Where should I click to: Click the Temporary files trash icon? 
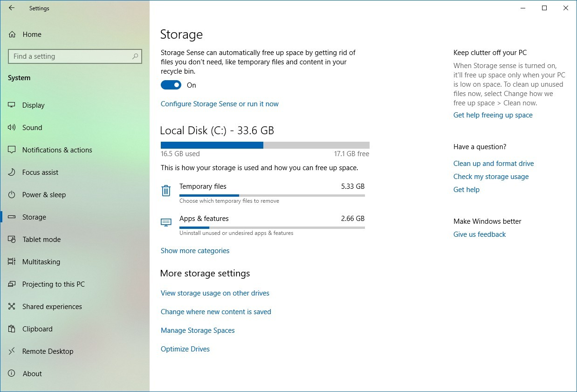pyautogui.click(x=166, y=191)
